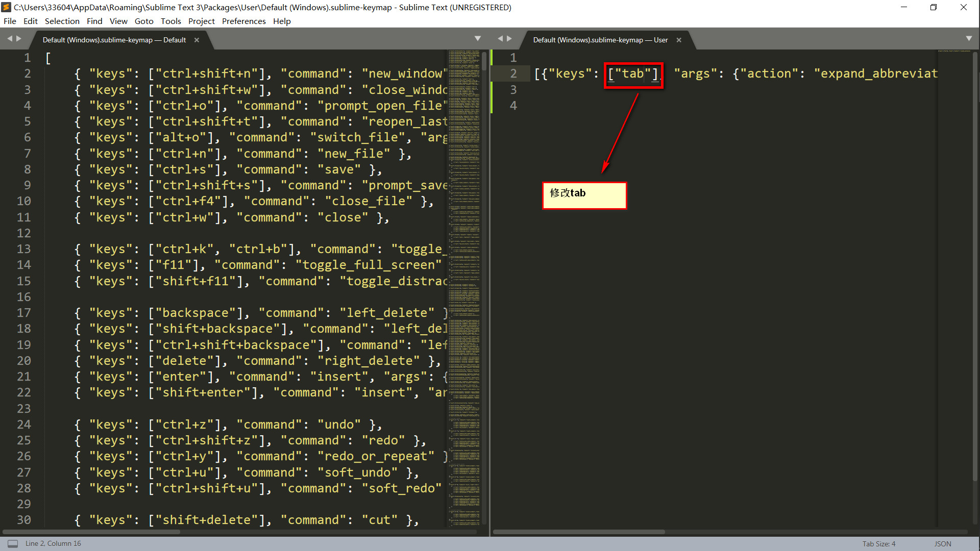The width and height of the screenshot is (980, 551).
Task: Open the right pane tab list dropdown
Action: 969,39
